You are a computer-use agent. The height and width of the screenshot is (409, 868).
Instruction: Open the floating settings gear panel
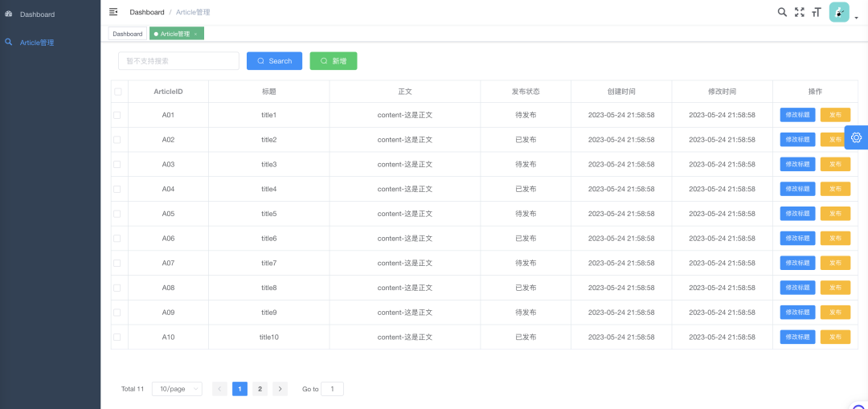tap(856, 137)
